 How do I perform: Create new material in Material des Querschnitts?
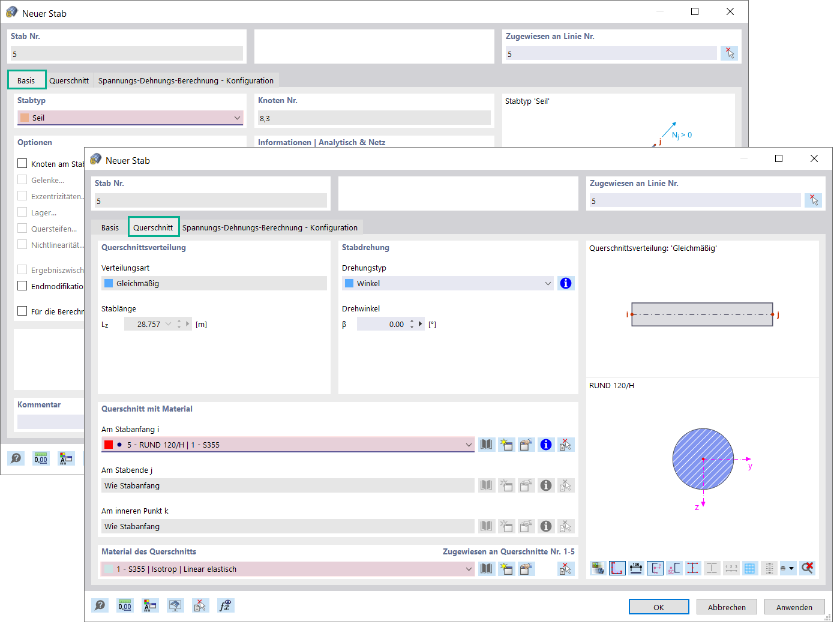click(506, 569)
